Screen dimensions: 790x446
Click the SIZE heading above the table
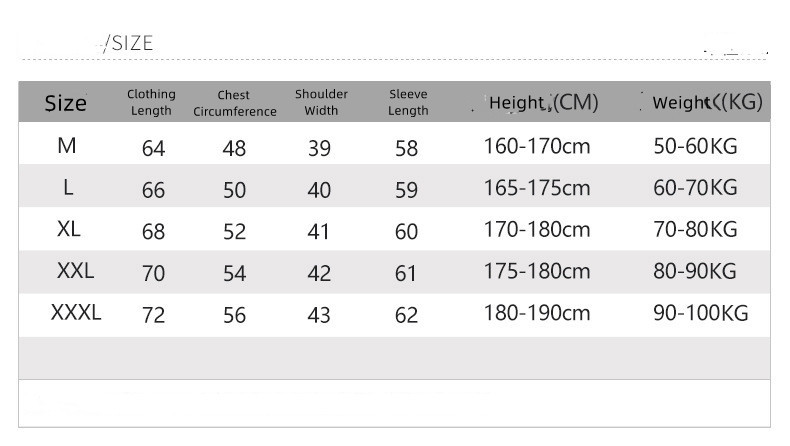pos(130,43)
